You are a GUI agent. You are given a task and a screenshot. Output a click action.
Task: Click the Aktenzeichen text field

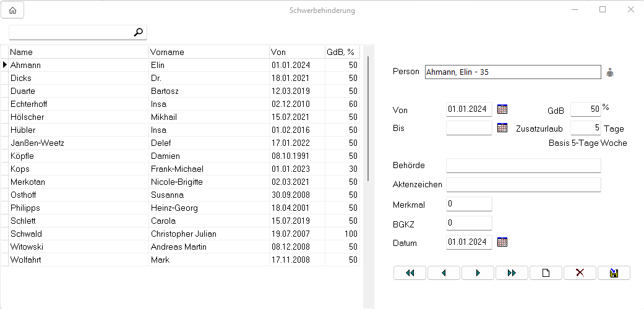[523, 185]
